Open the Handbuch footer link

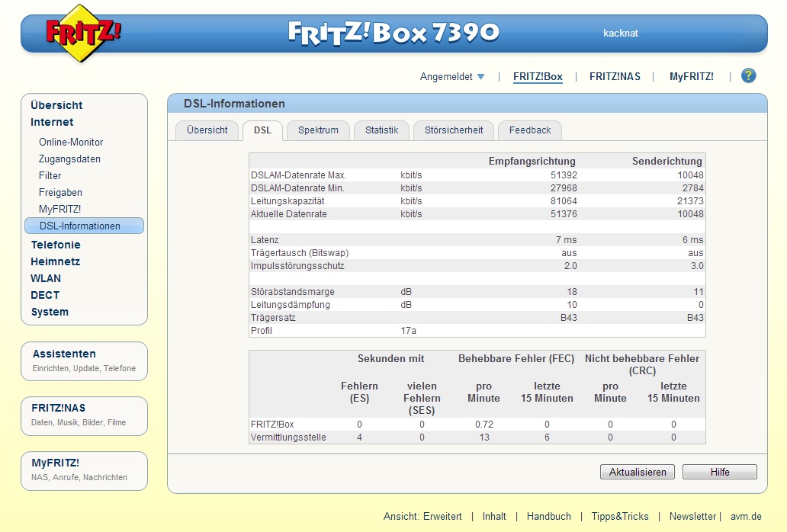[x=548, y=517]
